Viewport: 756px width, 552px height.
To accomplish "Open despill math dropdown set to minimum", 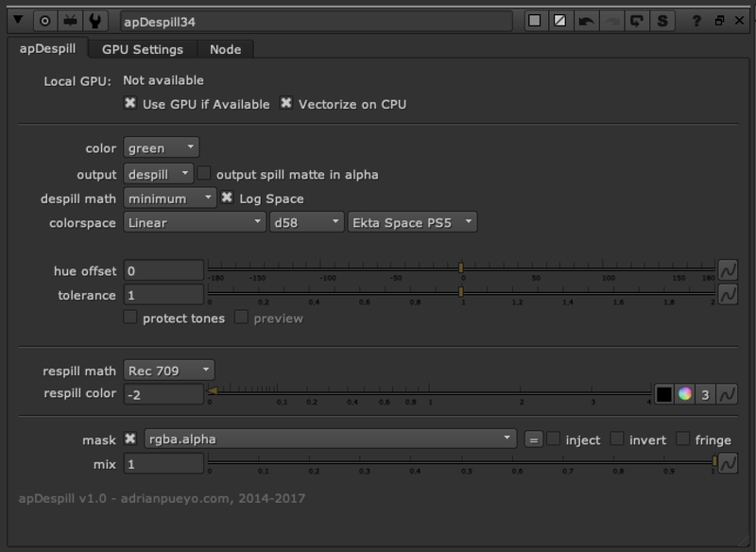I will pyautogui.click(x=170, y=198).
